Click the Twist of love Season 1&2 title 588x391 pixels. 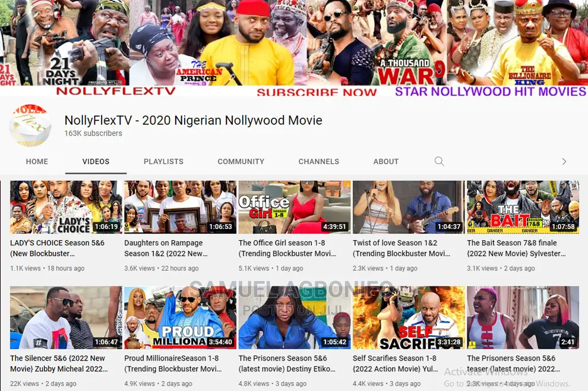click(x=402, y=248)
